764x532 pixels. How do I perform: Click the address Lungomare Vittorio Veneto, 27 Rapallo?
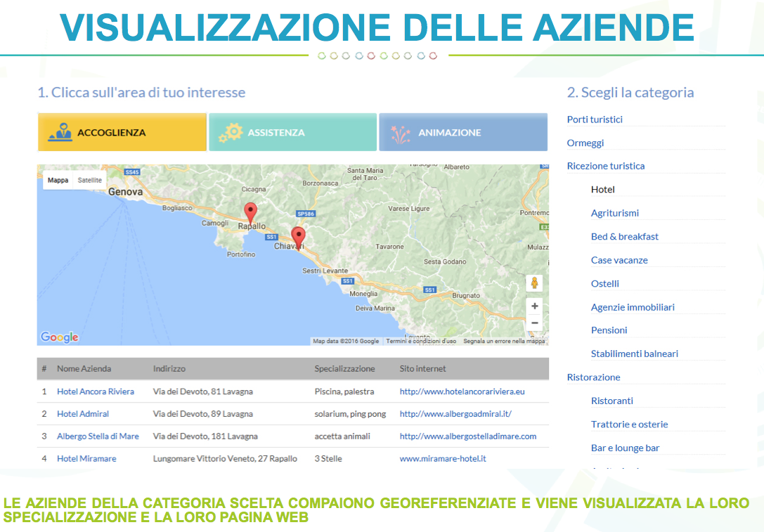(225, 458)
